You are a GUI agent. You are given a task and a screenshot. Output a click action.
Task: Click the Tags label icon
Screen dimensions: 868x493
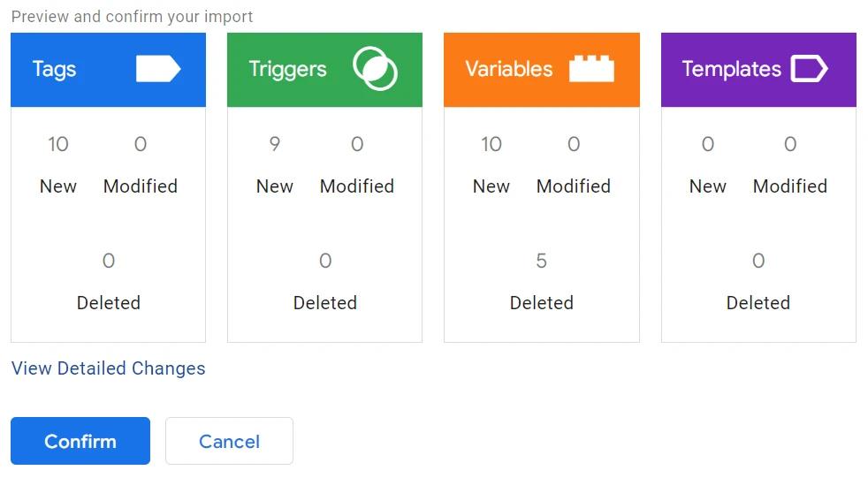click(x=158, y=69)
